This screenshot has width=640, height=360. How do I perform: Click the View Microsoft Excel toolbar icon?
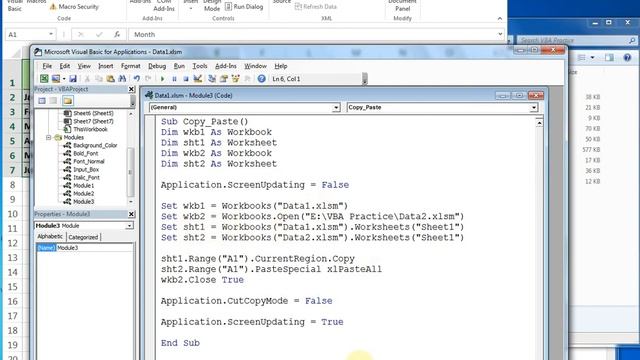click(44, 79)
